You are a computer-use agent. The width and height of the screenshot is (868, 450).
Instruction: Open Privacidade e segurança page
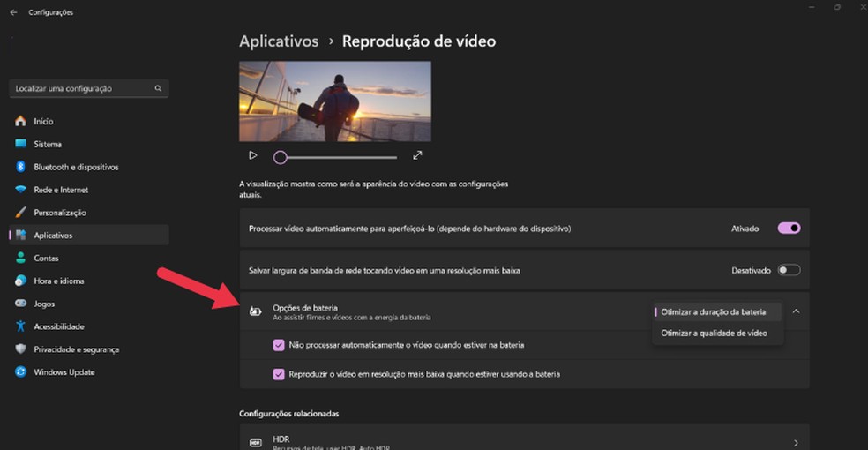pos(77,349)
